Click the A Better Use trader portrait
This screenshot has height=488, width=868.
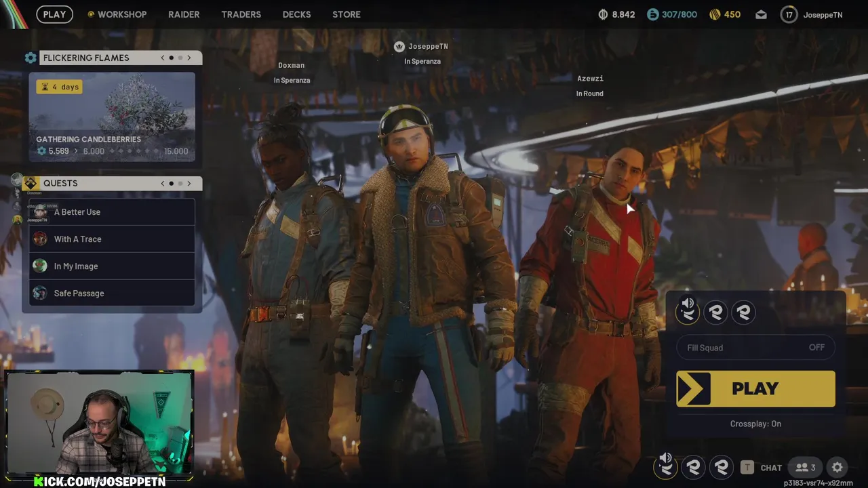tap(40, 212)
